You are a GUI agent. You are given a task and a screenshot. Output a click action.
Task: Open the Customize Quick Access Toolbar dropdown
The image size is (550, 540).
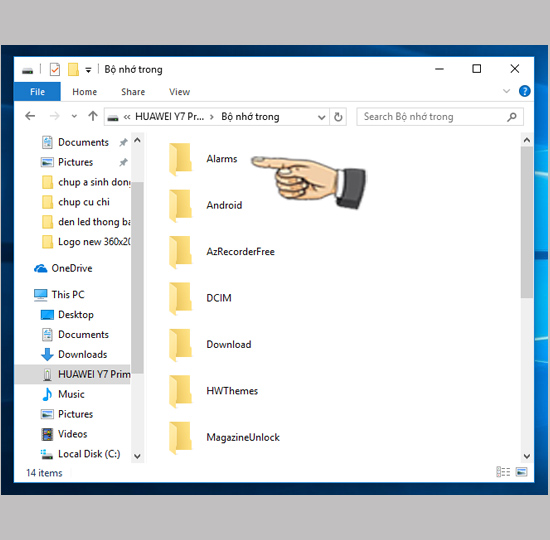point(88,71)
